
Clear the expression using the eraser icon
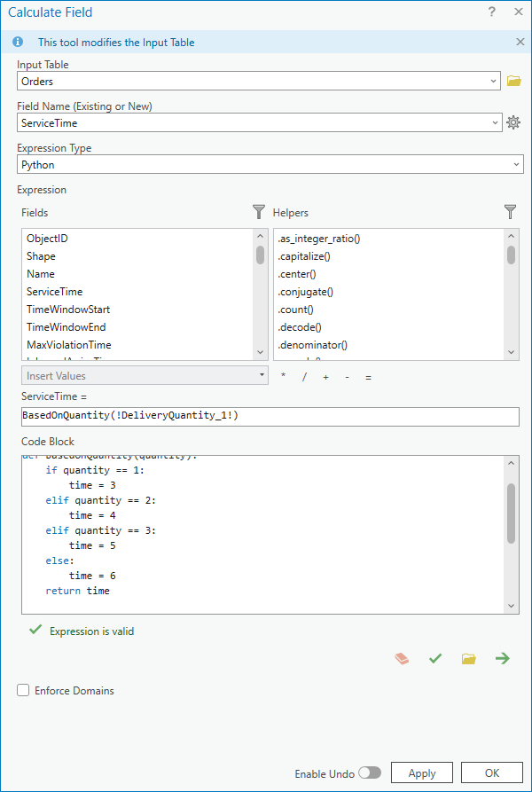(401, 658)
